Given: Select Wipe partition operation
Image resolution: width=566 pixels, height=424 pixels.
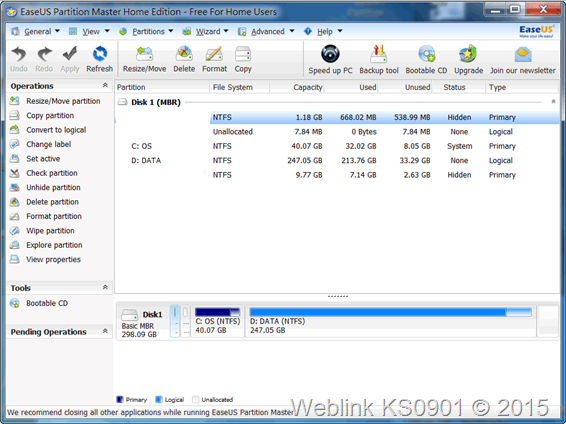Looking at the screenshot, I should (43, 231).
